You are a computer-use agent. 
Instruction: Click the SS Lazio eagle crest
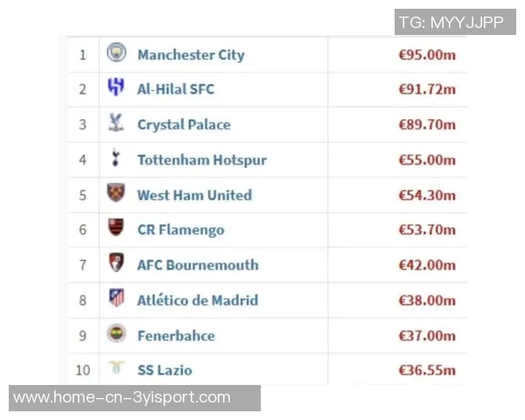click(116, 368)
